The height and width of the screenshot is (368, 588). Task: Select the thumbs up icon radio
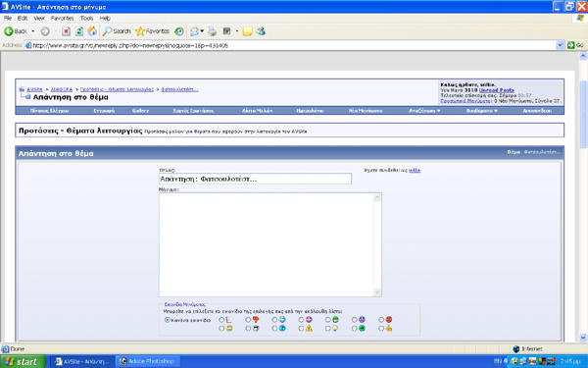[x=381, y=329]
